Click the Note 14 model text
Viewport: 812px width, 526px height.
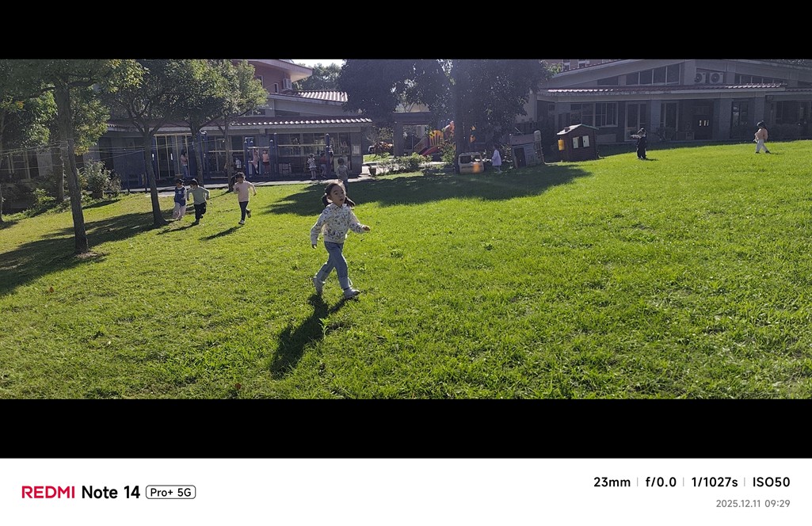(110, 492)
